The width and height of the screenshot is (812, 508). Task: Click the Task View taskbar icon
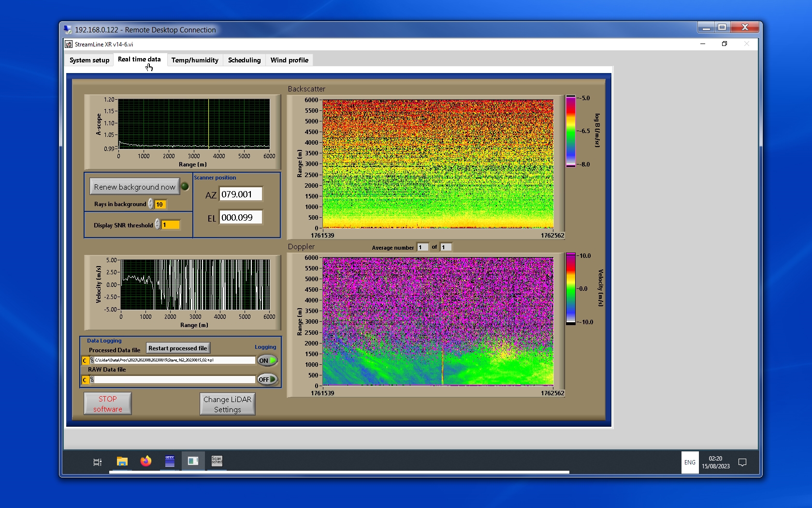pyautogui.click(x=97, y=462)
